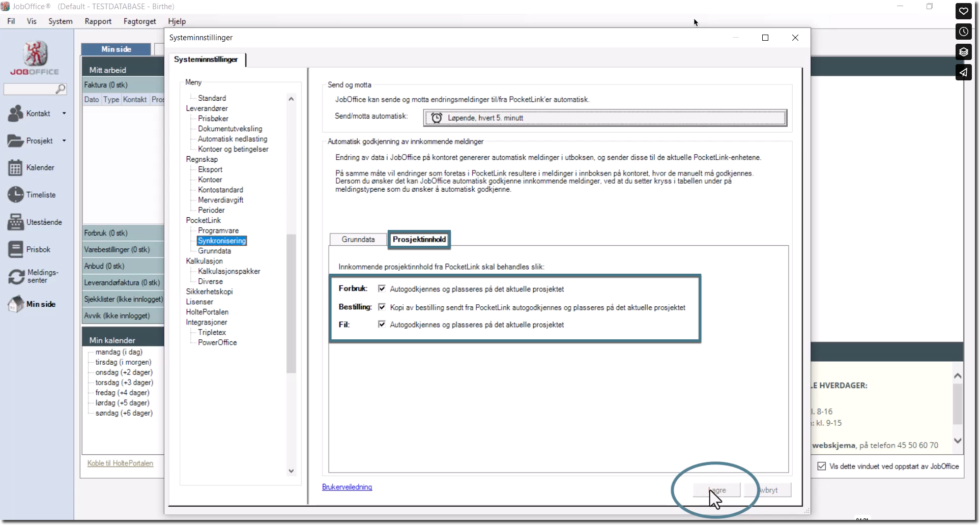Open the Hjelp menu

coord(177,21)
